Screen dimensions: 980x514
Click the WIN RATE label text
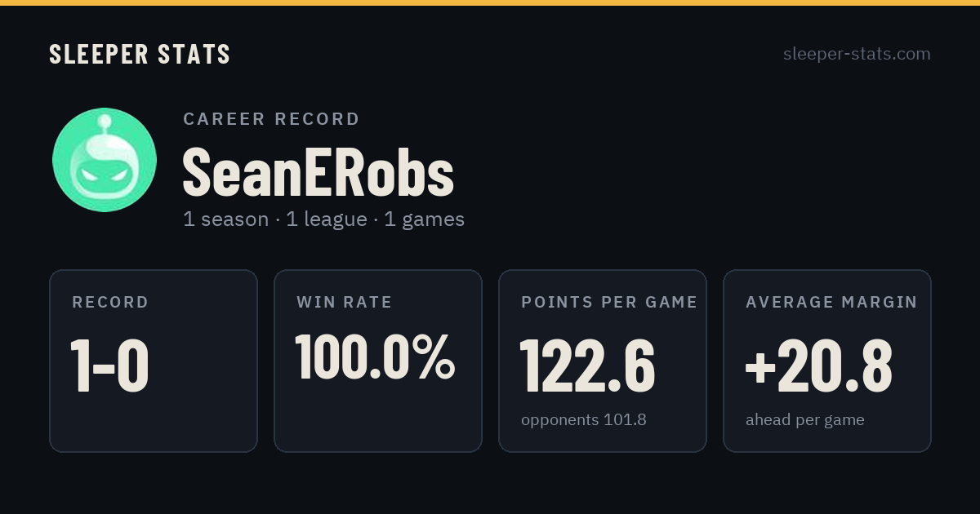(x=345, y=302)
